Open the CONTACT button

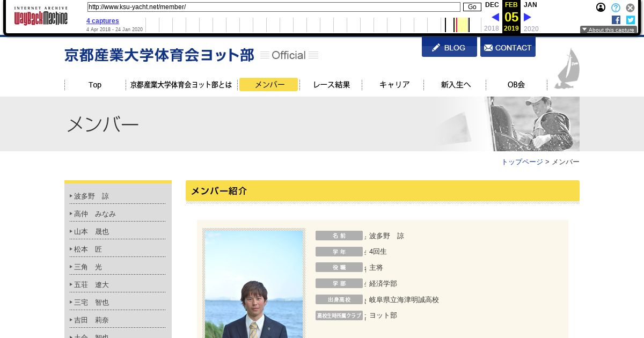(508, 48)
